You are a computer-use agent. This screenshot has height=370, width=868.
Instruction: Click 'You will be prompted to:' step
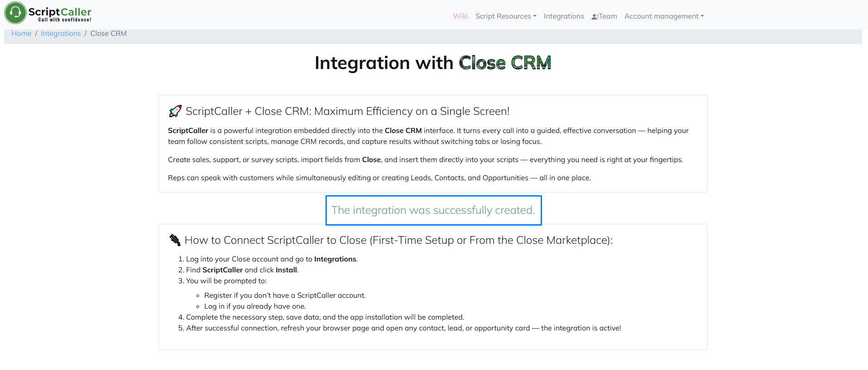tap(227, 281)
